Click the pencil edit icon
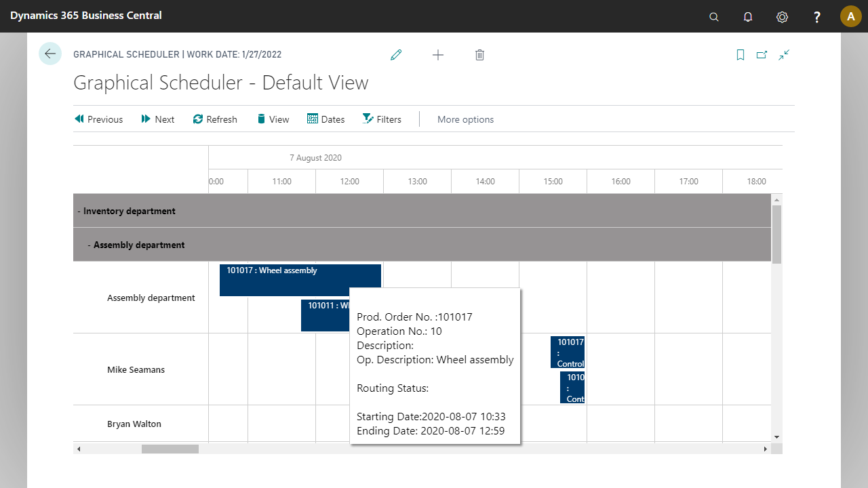The width and height of the screenshot is (868, 488). [x=396, y=55]
